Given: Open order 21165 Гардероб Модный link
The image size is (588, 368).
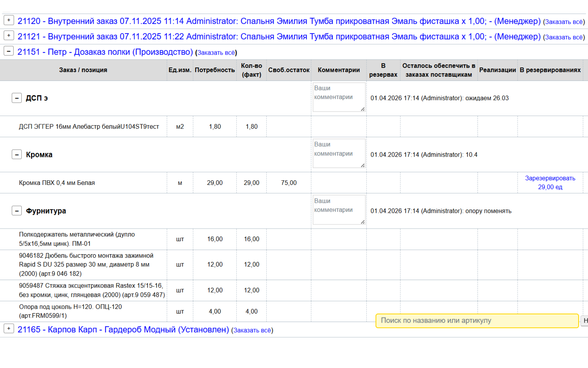Looking at the screenshot, I should point(123,330).
